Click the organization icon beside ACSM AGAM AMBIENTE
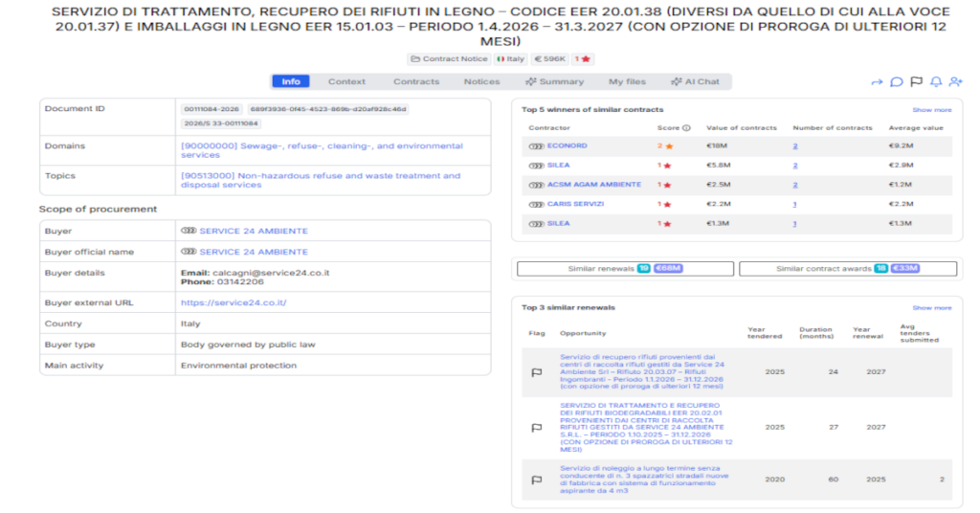Viewport: 980px width, 513px height. pyautogui.click(x=536, y=185)
